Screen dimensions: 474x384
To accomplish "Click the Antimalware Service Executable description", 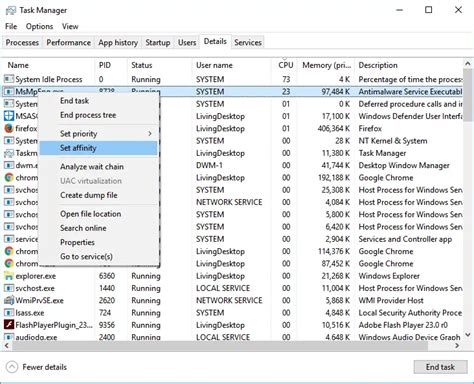I will click(410, 92).
